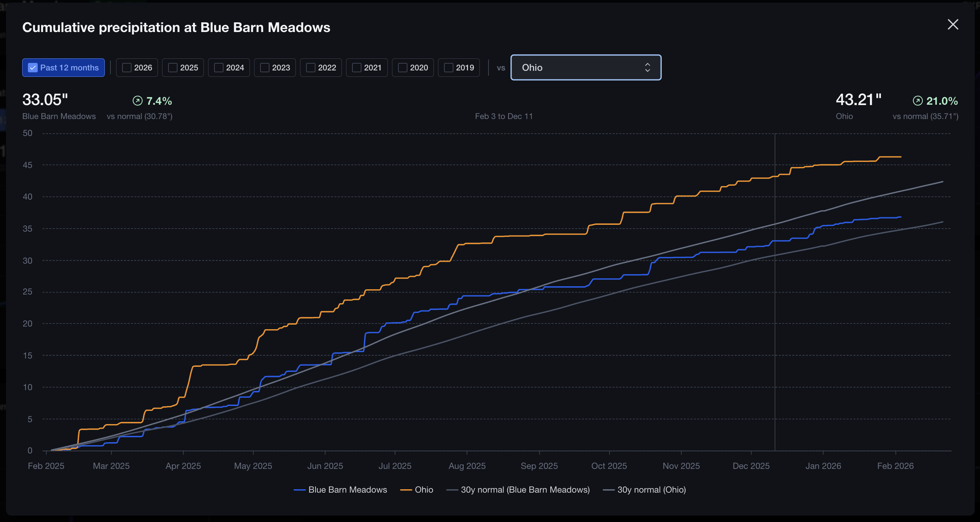Screen dimensions: 980x522
Task: Click the vertical date marker line on chart
Action: pyautogui.click(x=775, y=304)
